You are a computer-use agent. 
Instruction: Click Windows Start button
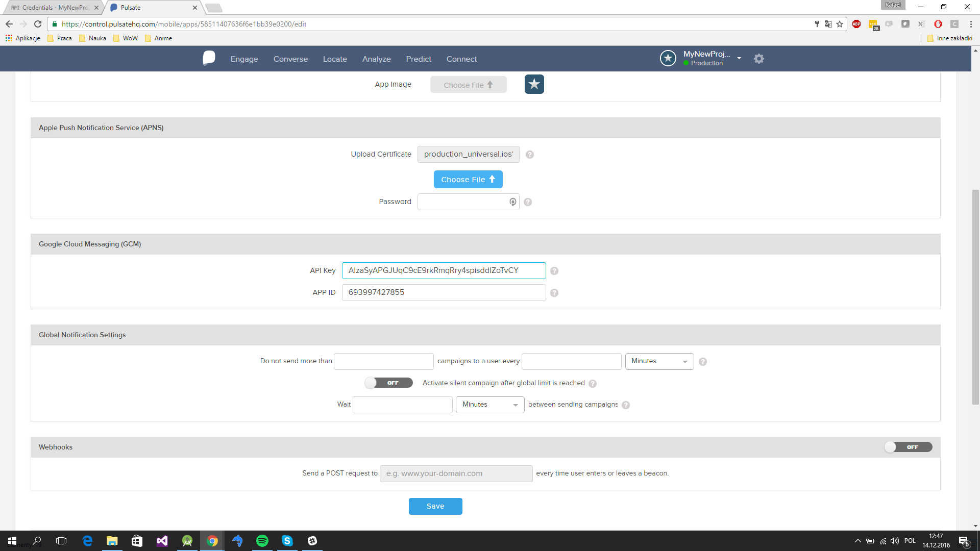point(12,541)
